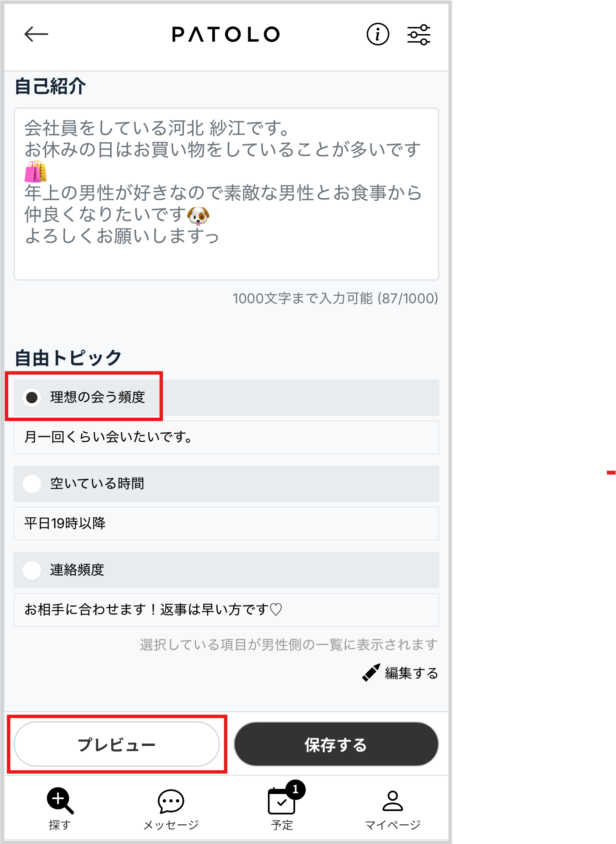616x844 pixels.
Task: Click the pencil icon beside 編集する
Action: click(371, 672)
